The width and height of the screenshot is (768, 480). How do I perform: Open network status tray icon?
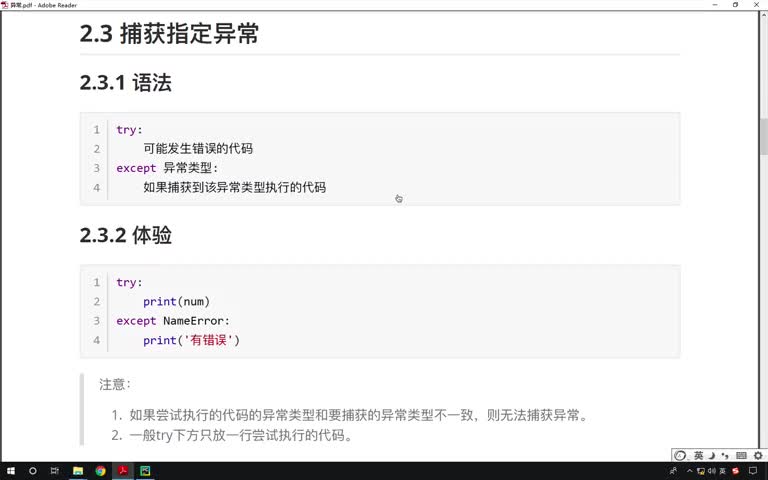[700, 471]
